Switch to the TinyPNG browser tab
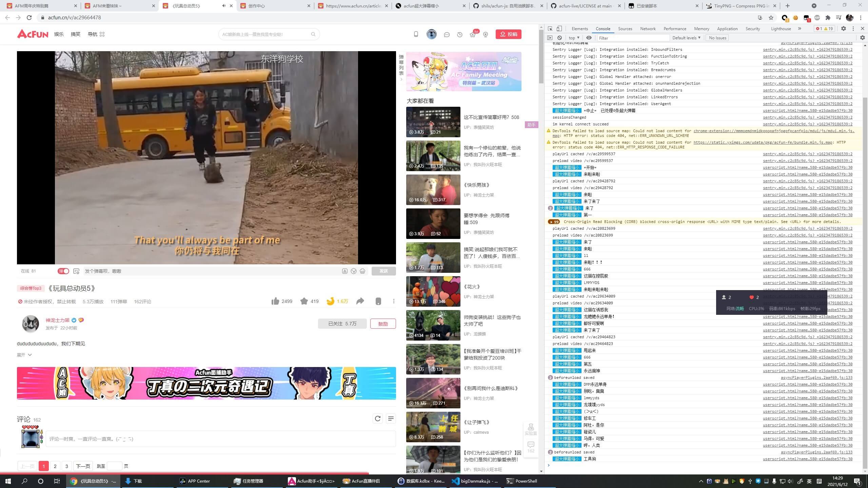 742,6
